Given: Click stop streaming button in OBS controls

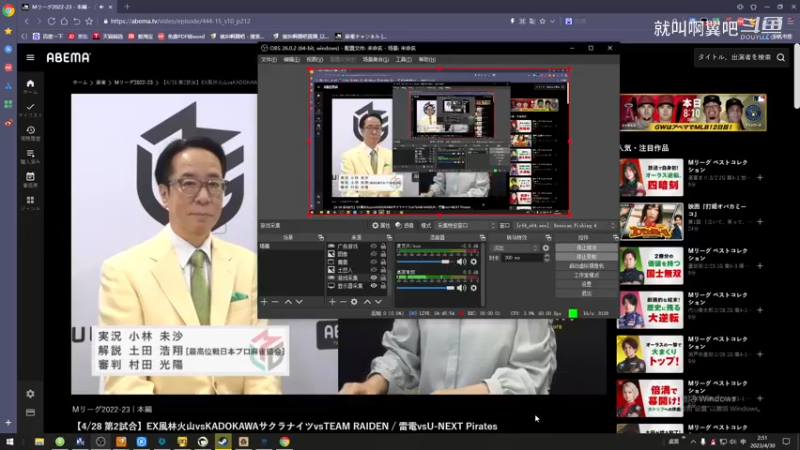Looking at the screenshot, I should pyautogui.click(x=586, y=247).
